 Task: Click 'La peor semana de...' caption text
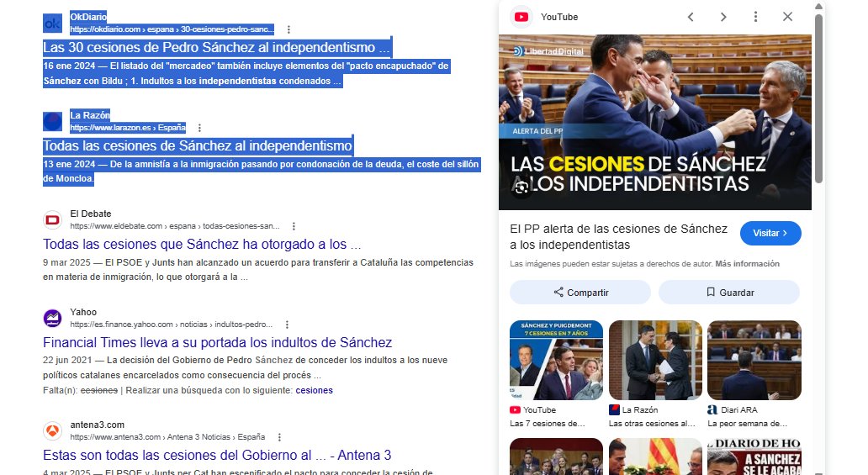coord(748,424)
